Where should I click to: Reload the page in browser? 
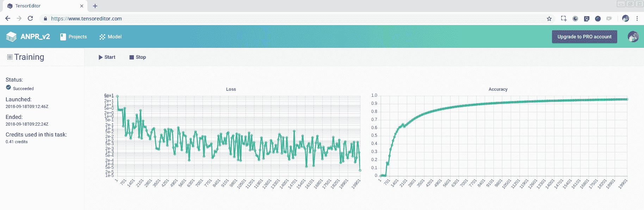[x=30, y=18]
